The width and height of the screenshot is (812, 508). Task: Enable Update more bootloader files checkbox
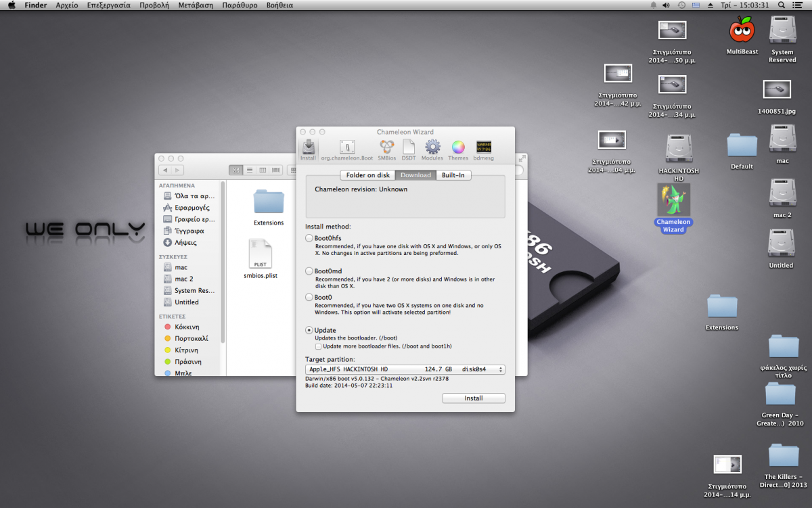tap(318, 346)
